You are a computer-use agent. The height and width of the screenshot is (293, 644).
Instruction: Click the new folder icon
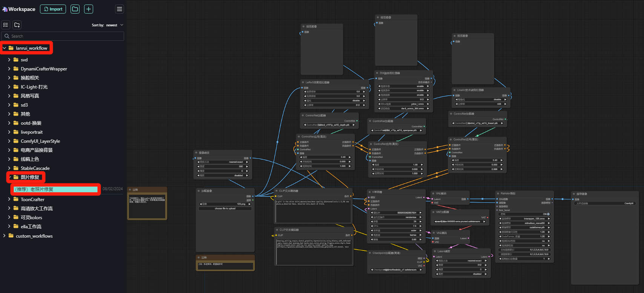pos(17,25)
